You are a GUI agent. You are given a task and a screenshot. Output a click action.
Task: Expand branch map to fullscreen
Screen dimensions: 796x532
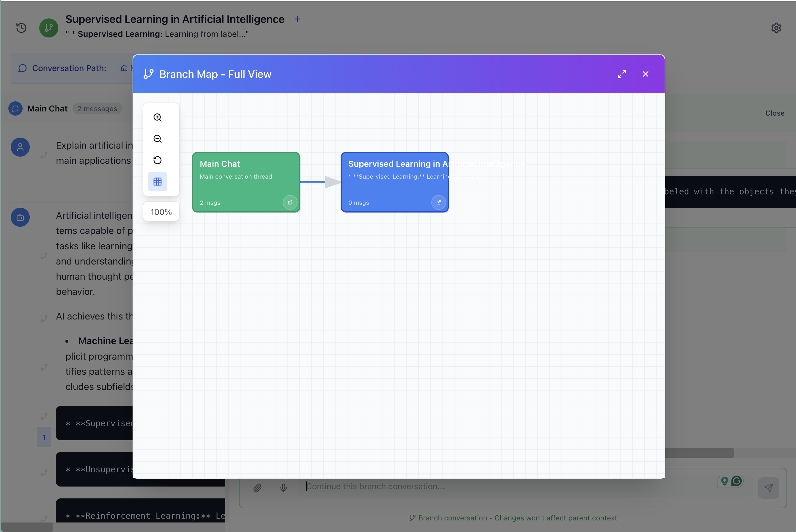[x=622, y=74]
